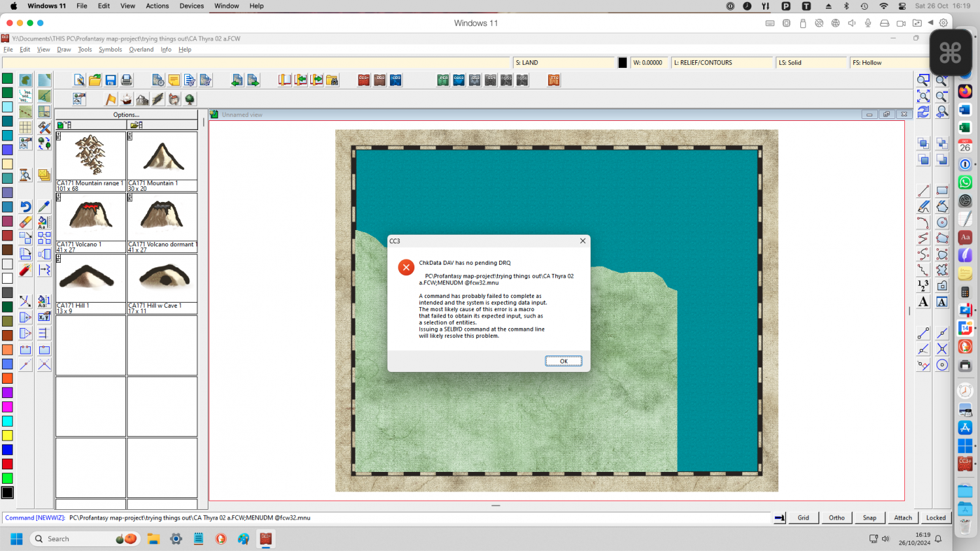Pick the red color swatch near palette bottom
The image size is (980, 551).
pyautogui.click(x=7, y=464)
